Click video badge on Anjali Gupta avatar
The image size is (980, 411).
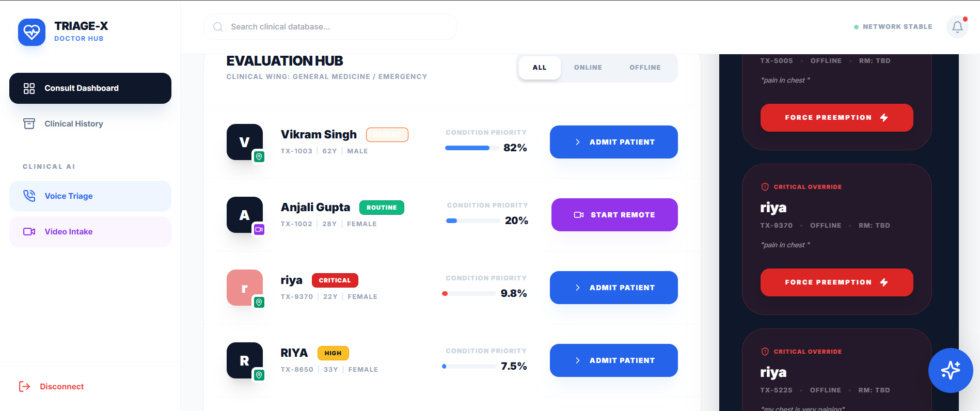click(x=259, y=229)
